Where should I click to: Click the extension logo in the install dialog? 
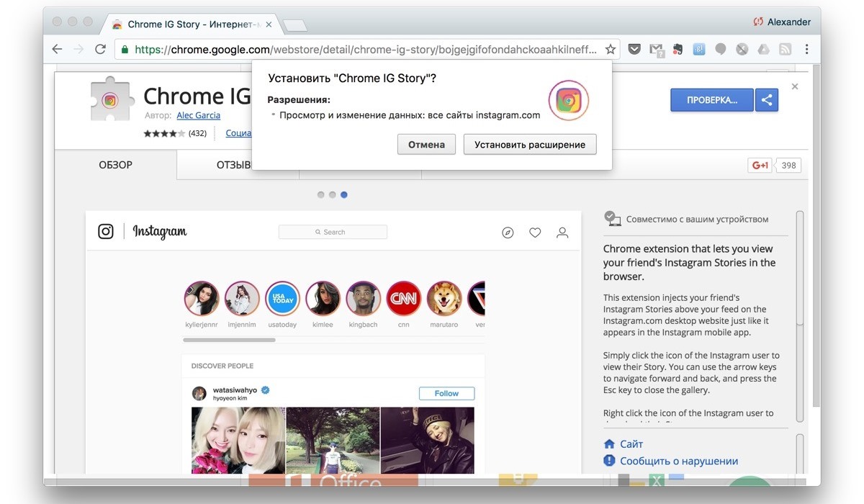(569, 100)
